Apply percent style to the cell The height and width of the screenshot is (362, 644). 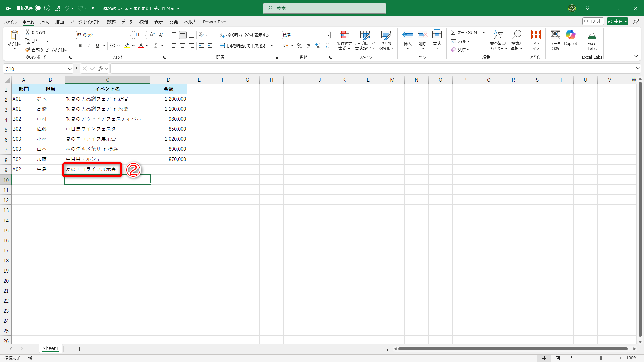tap(300, 46)
